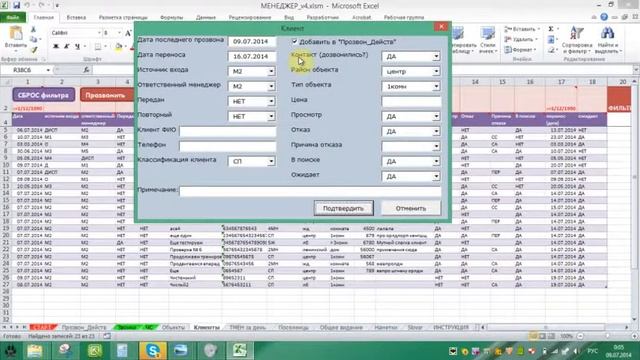Switch to the Данные ribbon tab

(x=205, y=18)
